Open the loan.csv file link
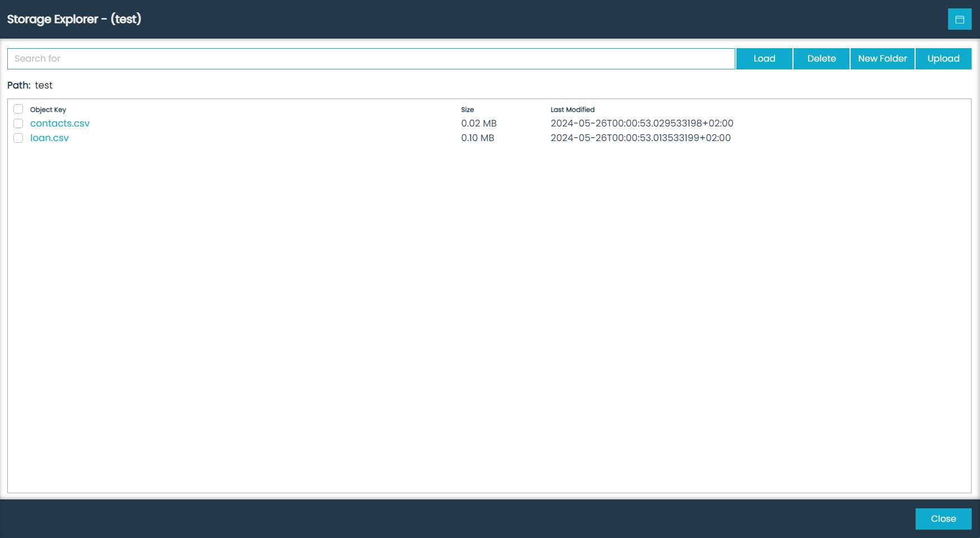 click(49, 138)
